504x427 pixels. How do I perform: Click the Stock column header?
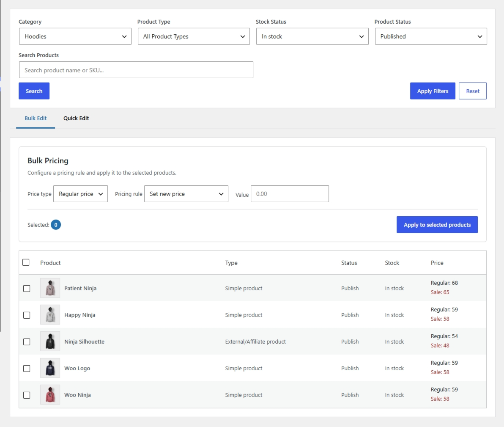392,263
